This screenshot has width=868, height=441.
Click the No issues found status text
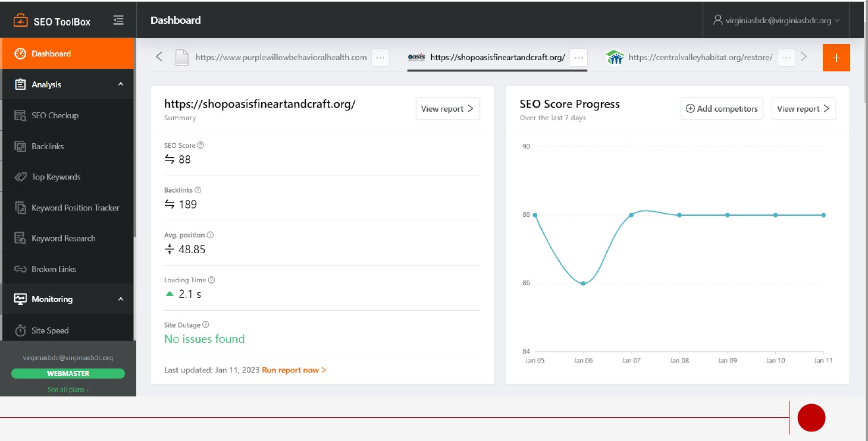pyautogui.click(x=204, y=339)
